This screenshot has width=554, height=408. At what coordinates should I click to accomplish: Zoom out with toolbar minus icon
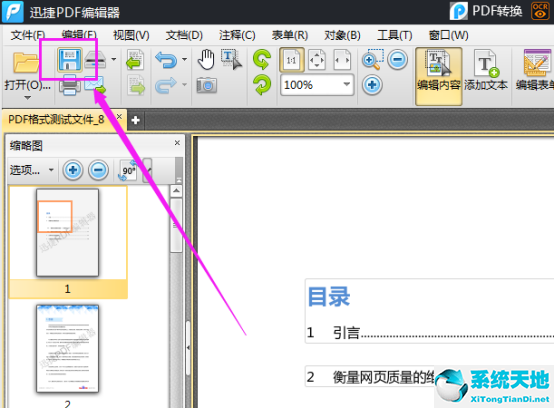click(x=397, y=60)
